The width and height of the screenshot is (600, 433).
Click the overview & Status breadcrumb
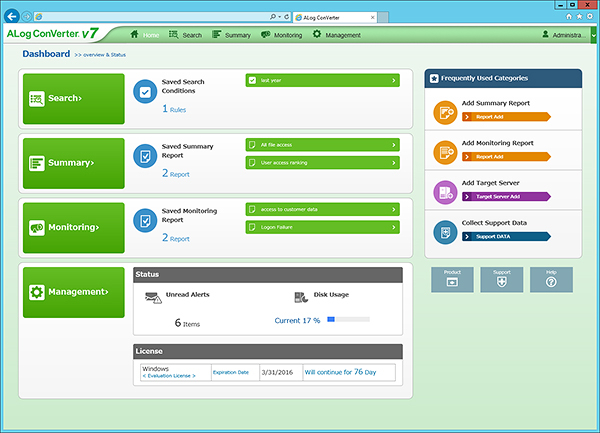coord(100,55)
